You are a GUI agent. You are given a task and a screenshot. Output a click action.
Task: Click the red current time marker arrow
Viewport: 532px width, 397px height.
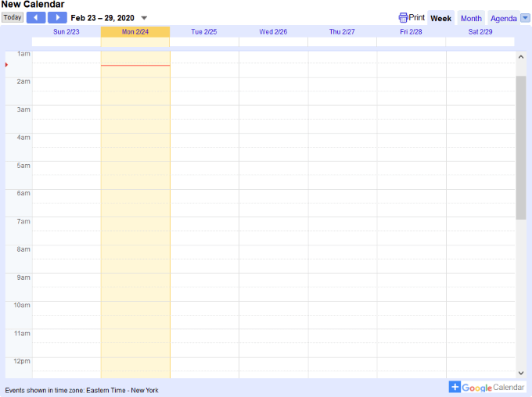point(6,65)
